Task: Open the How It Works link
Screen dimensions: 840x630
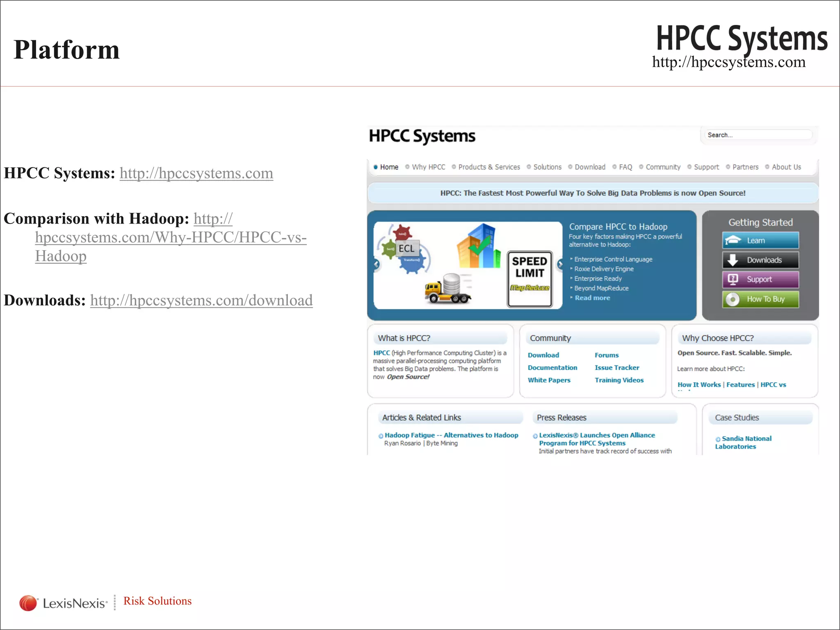Action: click(x=699, y=385)
